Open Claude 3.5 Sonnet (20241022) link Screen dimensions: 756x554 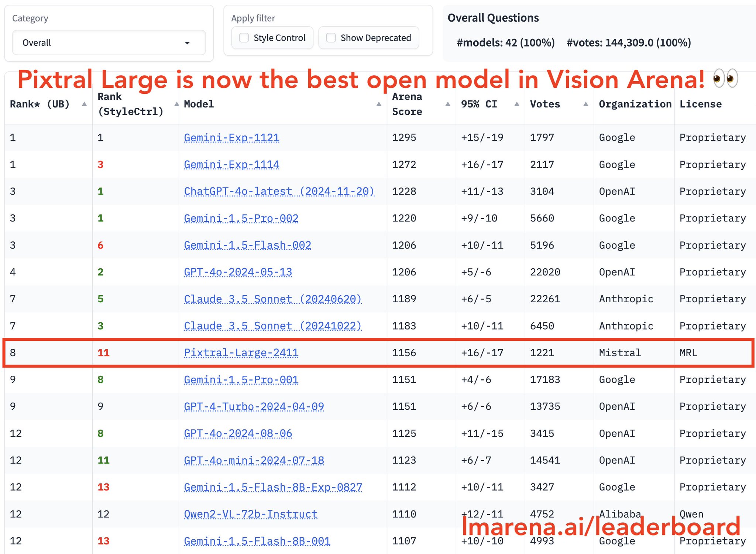273,326
